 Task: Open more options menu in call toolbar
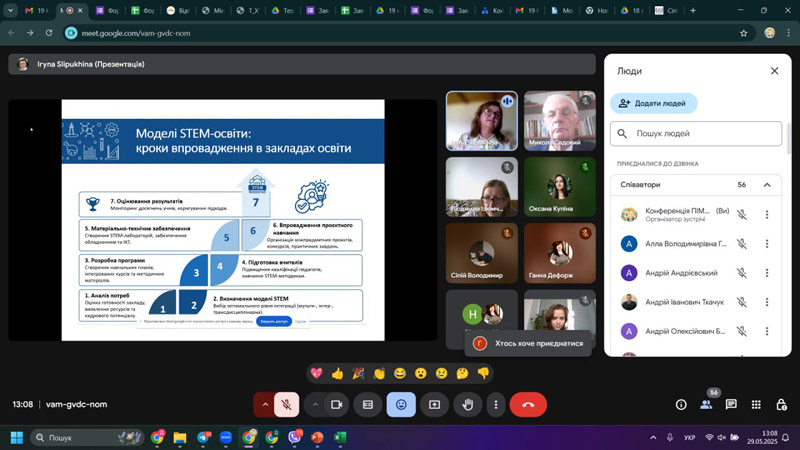pyautogui.click(x=495, y=404)
